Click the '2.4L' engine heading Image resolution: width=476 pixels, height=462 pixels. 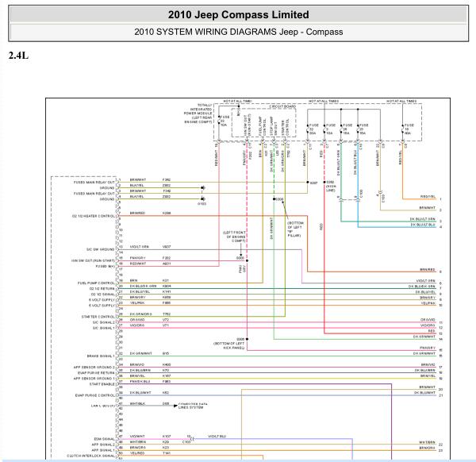coord(18,56)
